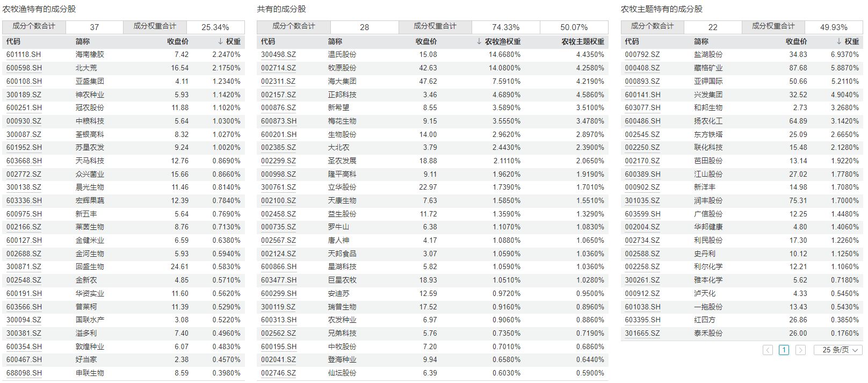Open stock code 300498.SZ

tap(278, 55)
